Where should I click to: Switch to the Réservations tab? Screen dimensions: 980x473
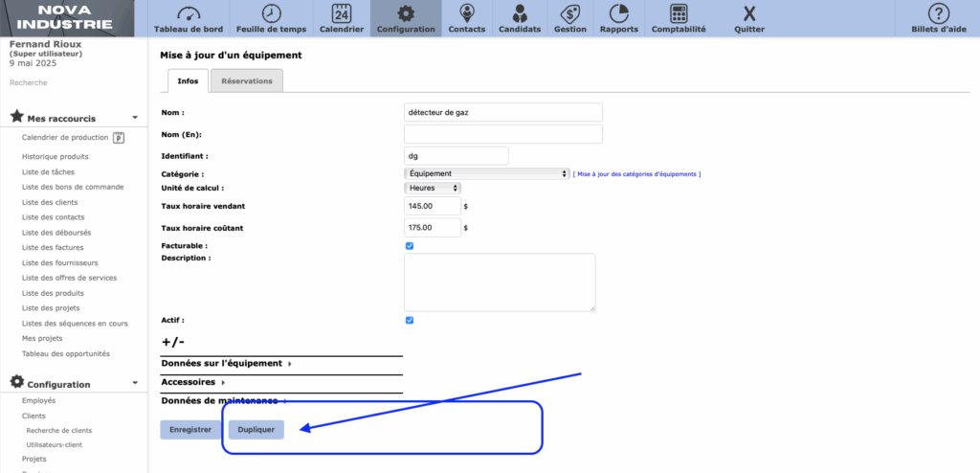pyautogui.click(x=246, y=81)
